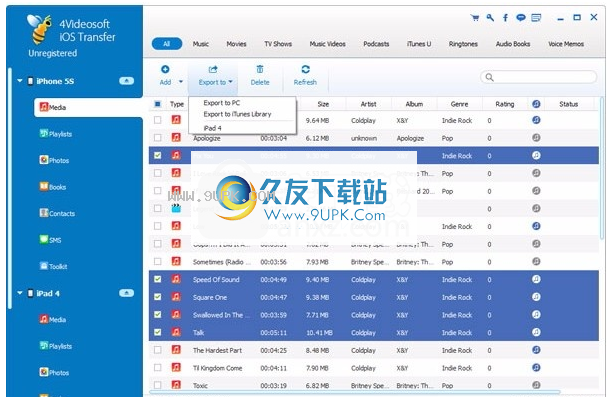
Task: Check Til Kingdom Come checkbox
Action: coord(157,368)
